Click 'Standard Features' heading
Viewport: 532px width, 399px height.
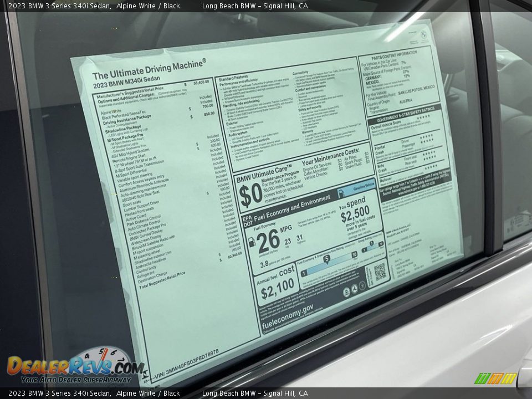(233, 79)
